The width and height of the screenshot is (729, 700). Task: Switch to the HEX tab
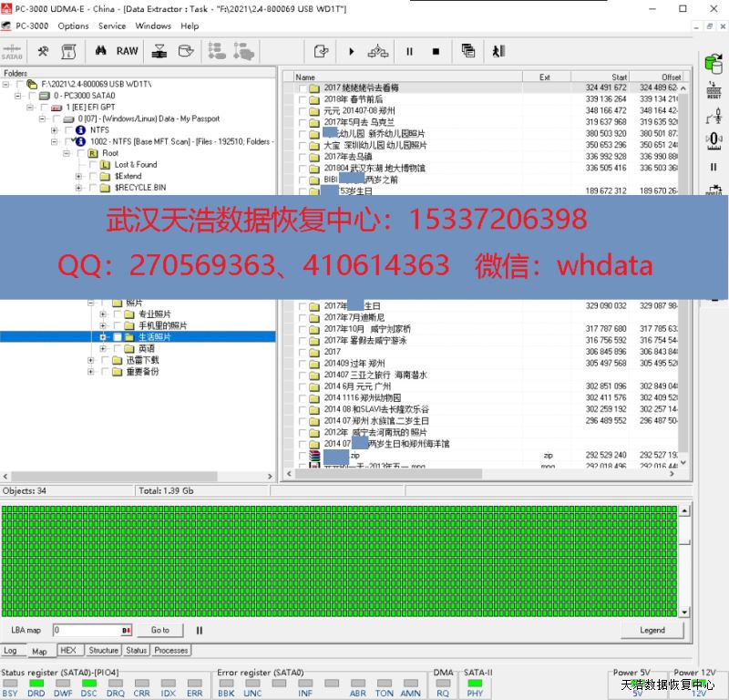[67, 651]
